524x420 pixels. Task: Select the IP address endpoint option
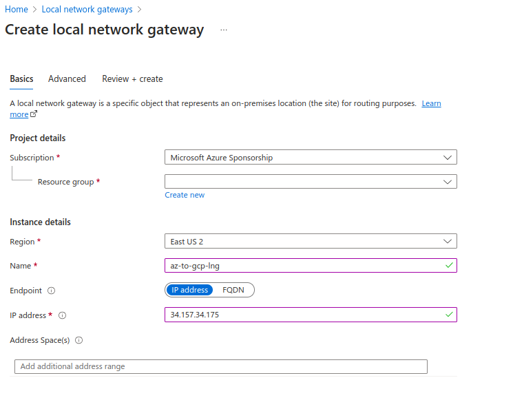pos(189,290)
